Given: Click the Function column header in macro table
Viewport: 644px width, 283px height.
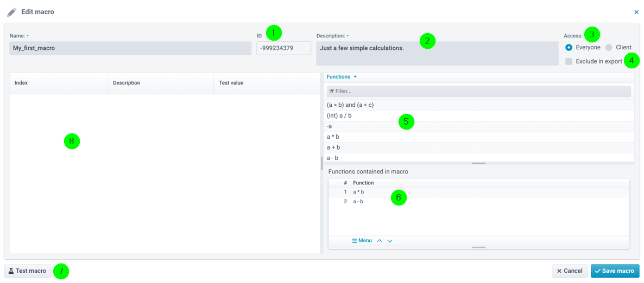Looking at the screenshot, I should (363, 183).
